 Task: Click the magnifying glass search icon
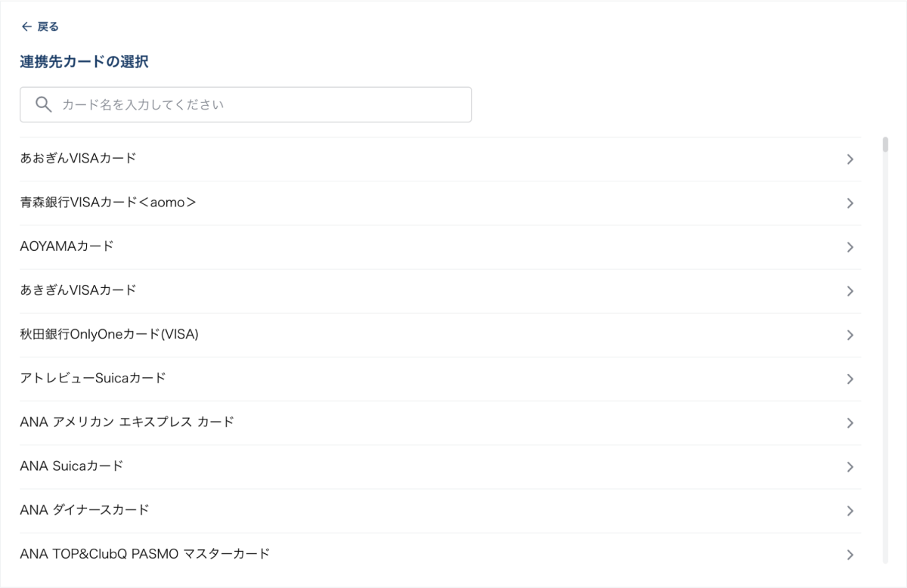pyautogui.click(x=43, y=104)
